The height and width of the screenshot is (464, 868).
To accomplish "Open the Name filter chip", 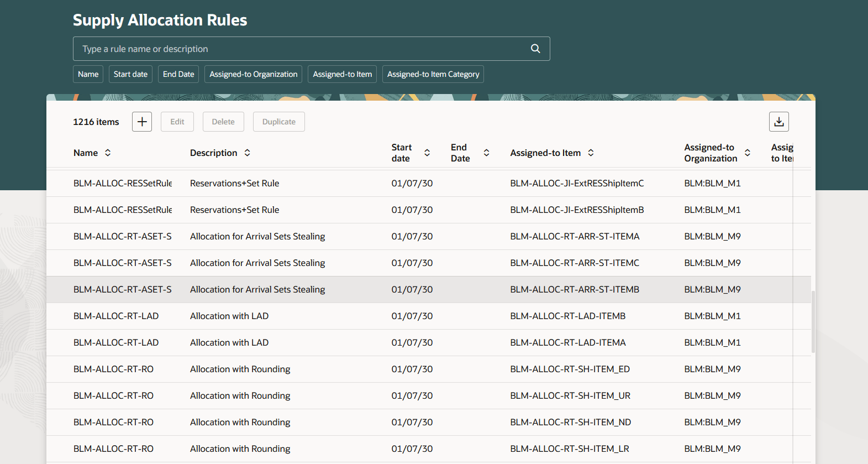I will pos(88,74).
